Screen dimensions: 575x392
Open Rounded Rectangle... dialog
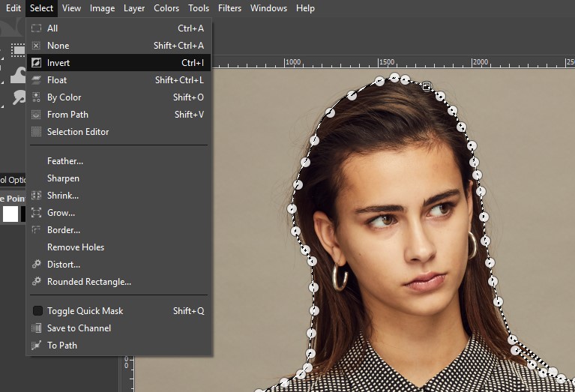click(118, 282)
